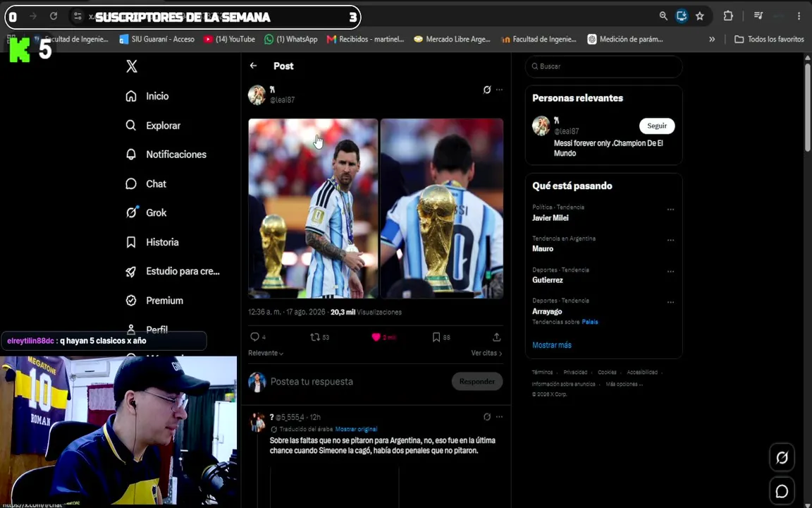812x508 pixels.
Task: Open the browser three-dot menu
Action: pos(799,16)
